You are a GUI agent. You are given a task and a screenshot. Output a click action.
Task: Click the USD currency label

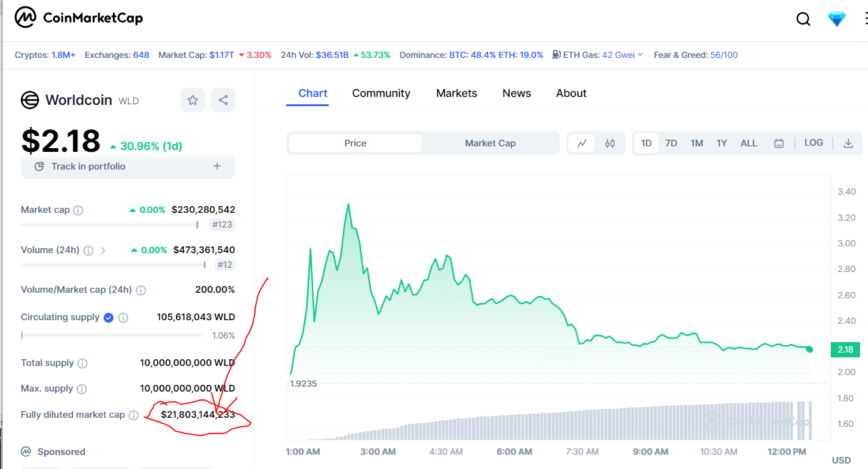point(841,460)
